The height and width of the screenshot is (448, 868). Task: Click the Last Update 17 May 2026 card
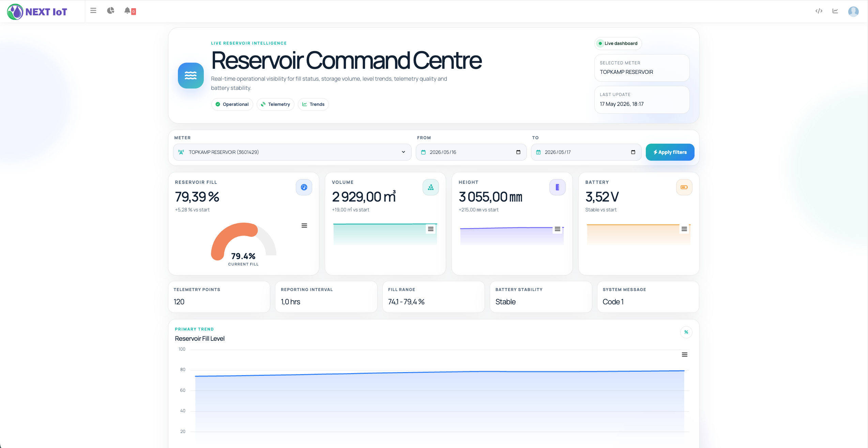642,99
